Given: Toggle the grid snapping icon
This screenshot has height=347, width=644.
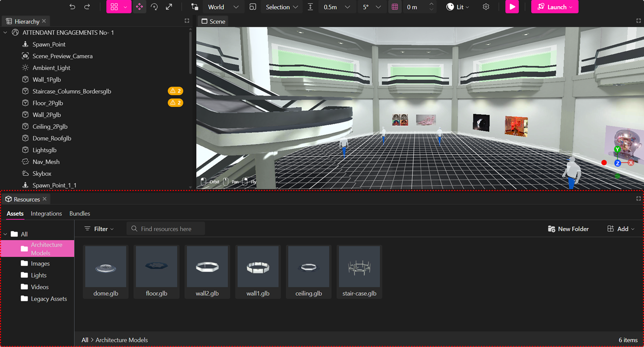Looking at the screenshot, I should (395, 7).
